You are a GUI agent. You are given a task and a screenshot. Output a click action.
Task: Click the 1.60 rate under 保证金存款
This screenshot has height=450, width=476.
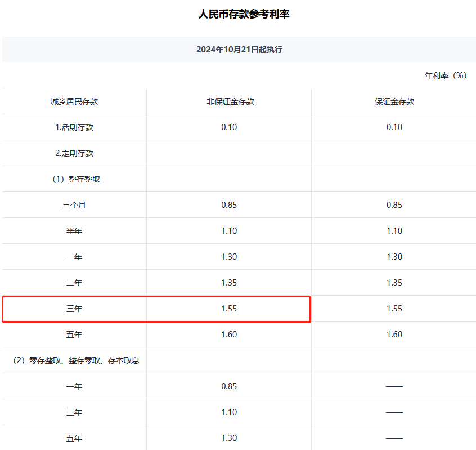point(394,335)
